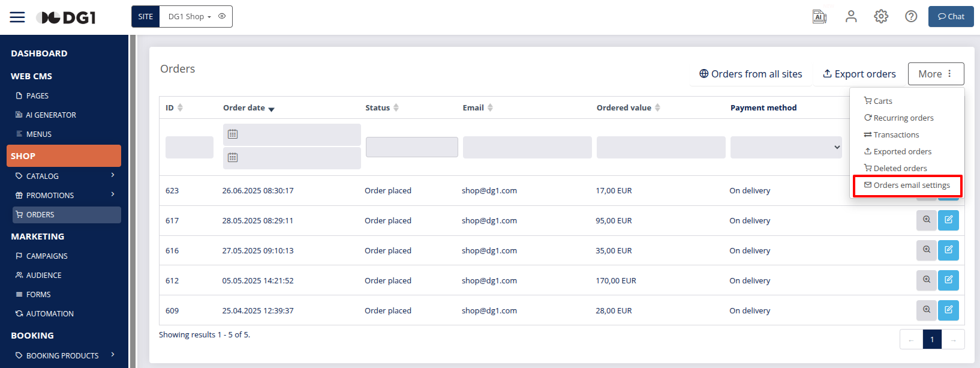View order 609 details magnifier icon
Image resolution: width=980 pixels, height=368 pixels.
pyautogui.click(x=927, y=310)
